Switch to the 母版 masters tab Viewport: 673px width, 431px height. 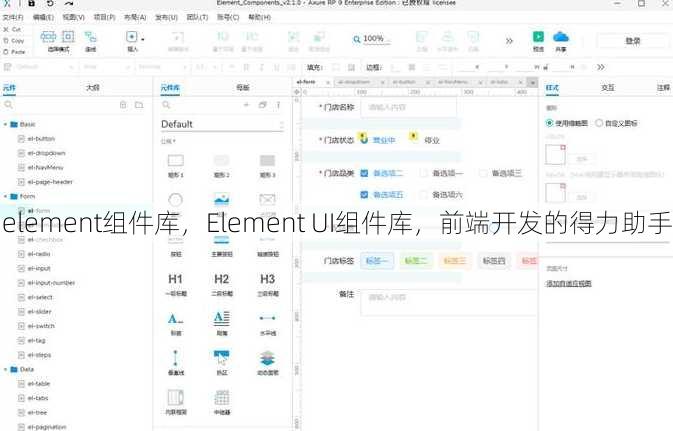[x=243, y=88]
